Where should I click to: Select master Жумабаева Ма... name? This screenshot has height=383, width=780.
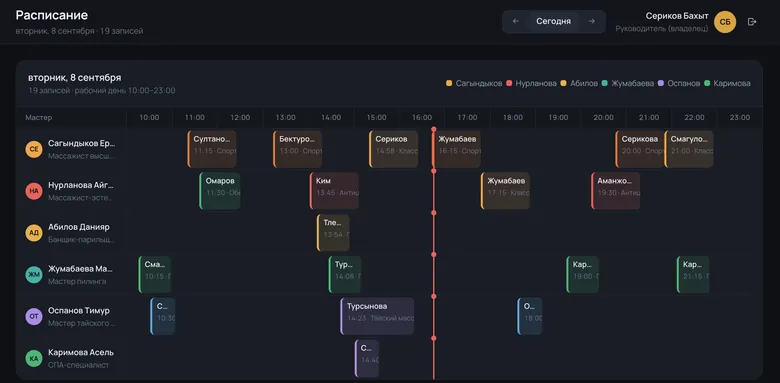81,269
